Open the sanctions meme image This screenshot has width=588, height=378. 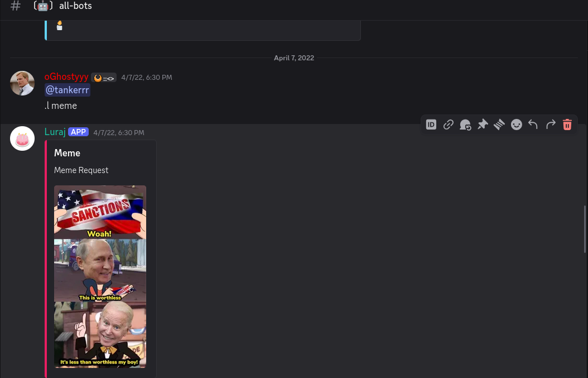[x=100, y=276]
